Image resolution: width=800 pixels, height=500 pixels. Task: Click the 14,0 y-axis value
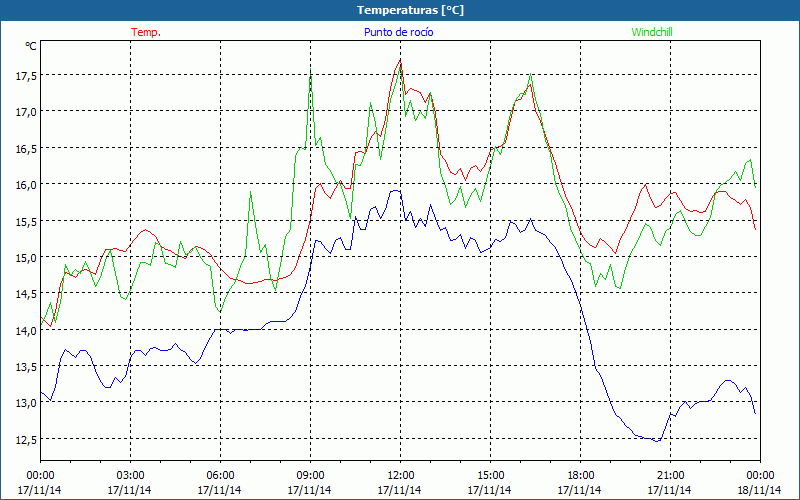coord(26,331)
